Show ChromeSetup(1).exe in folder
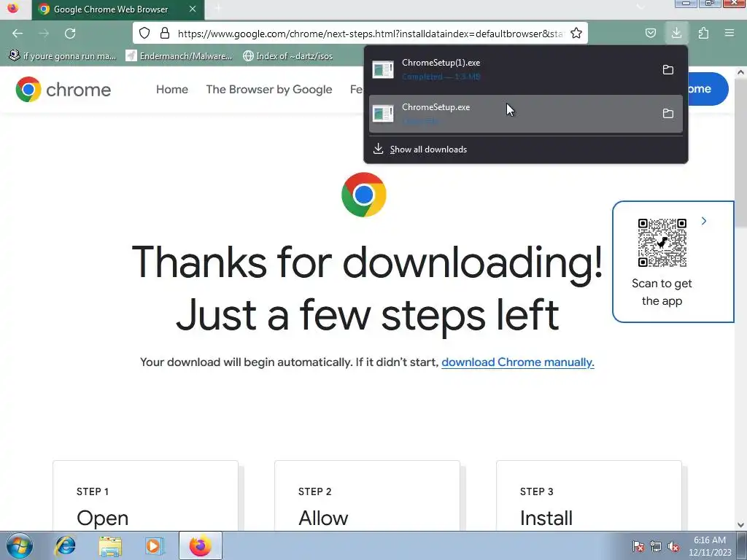The height and width of the screenshot is (560, 747). (x=668, y=69)
